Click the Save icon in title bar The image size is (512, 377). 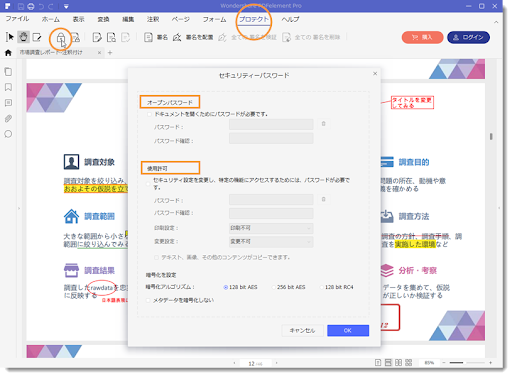(21, 6)
